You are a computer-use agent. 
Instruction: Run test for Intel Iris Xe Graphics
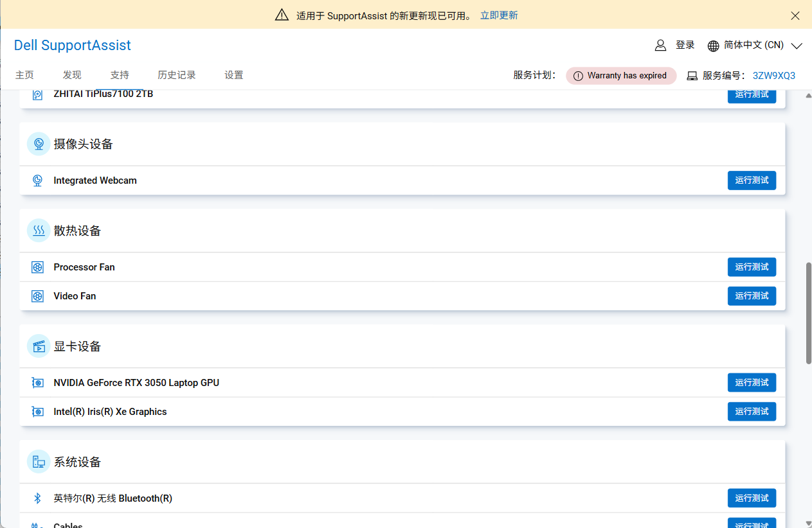click(752, 412)
